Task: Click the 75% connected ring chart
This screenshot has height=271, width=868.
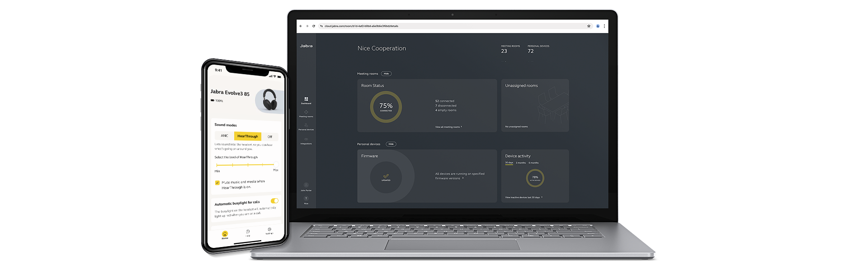Action: coord(386,107)
